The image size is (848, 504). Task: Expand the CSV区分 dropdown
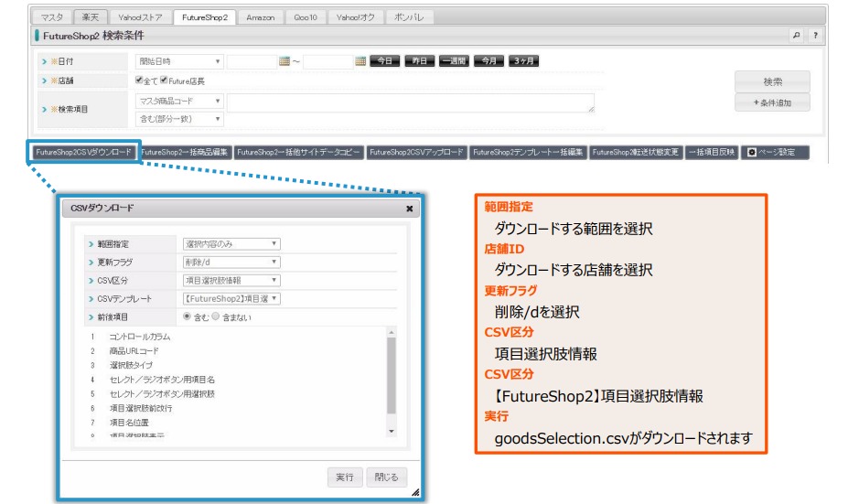[x=231, y=280]
